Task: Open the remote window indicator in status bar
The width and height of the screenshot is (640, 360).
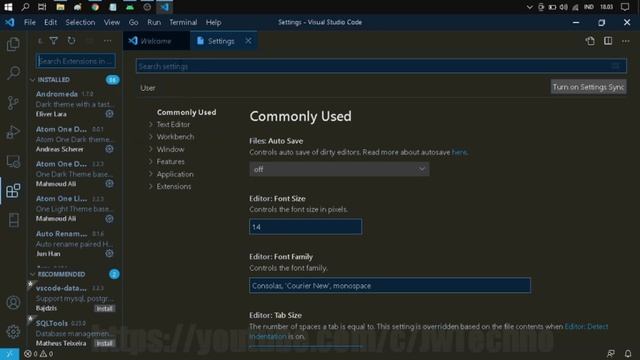Action: [9, 354]
